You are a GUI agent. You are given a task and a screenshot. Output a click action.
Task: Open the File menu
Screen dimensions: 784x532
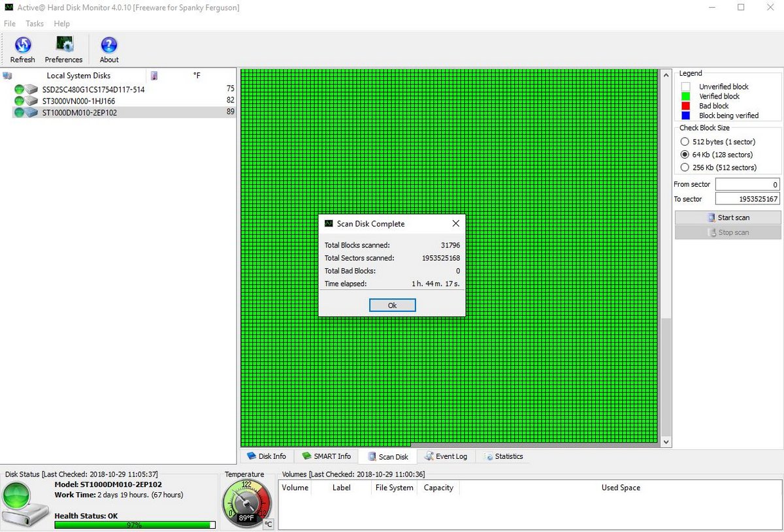(x=9, y=23)
